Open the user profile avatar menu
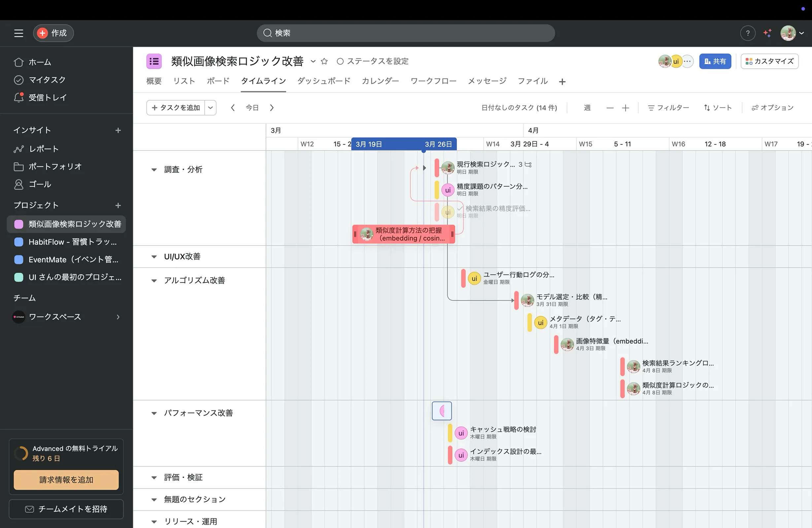 point(792,33)
